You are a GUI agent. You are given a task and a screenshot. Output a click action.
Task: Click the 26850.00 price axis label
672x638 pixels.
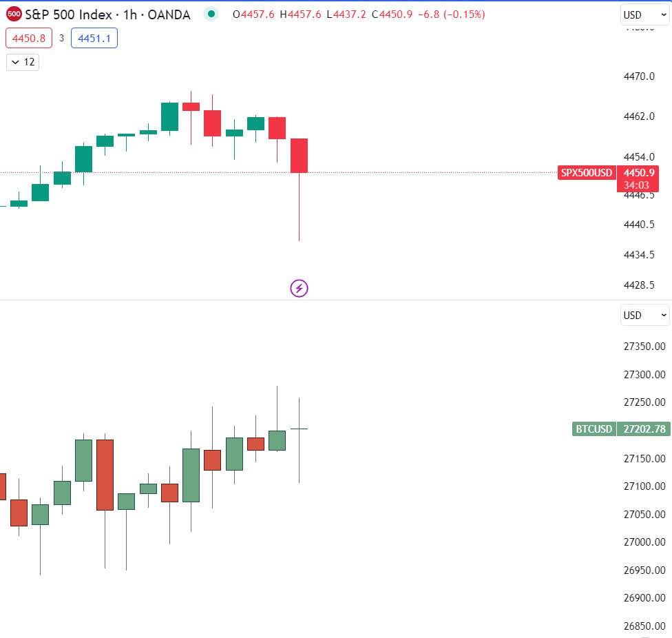pos(644,626)
